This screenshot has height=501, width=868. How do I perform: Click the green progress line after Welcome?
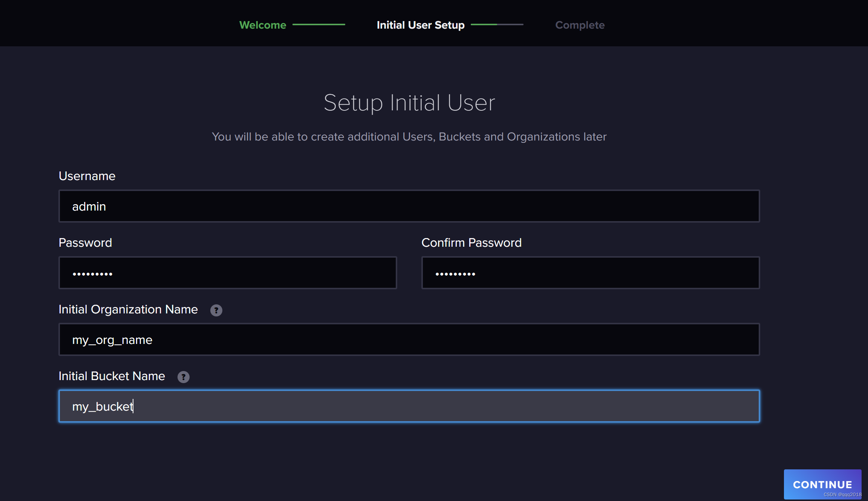pyautogui.click(x=318, y=24)
